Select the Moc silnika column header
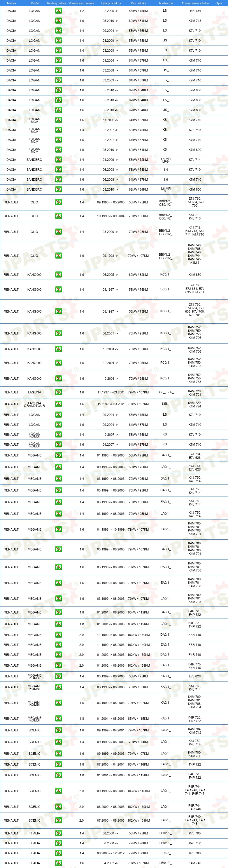This screenshot has height=868, width=228. (138, 3)
